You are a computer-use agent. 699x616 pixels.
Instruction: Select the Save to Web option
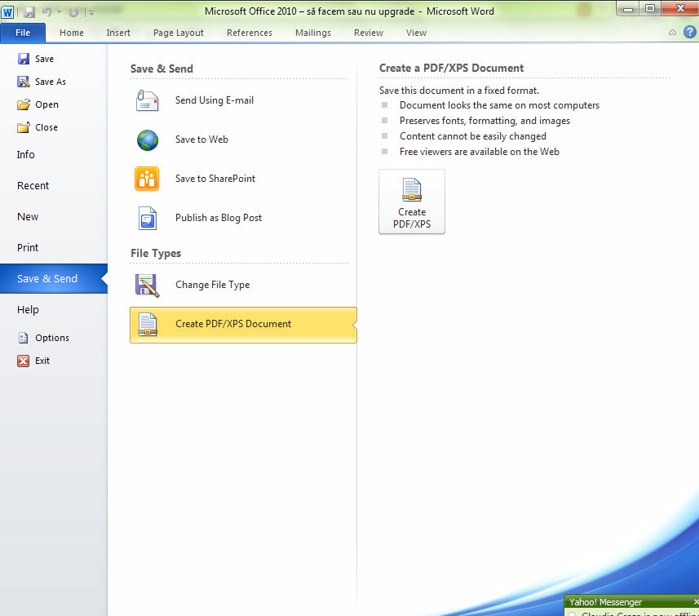pos(243,140)
